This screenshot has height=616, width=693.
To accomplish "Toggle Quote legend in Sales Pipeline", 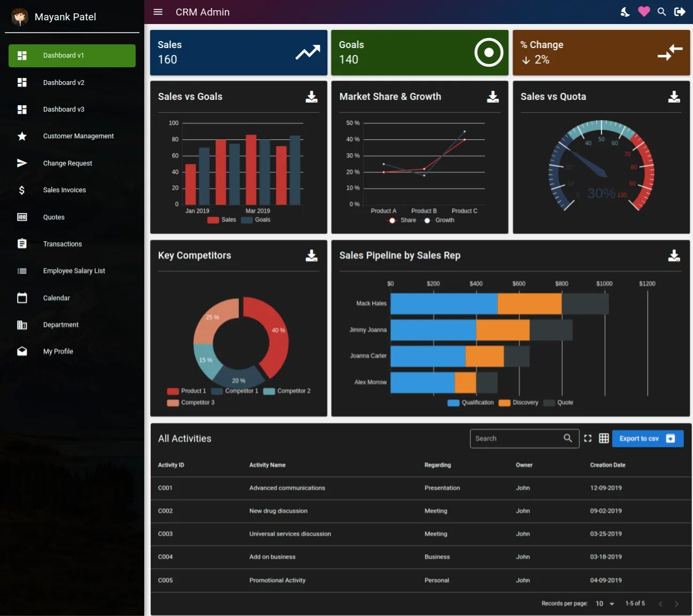I will coord(558,402).
